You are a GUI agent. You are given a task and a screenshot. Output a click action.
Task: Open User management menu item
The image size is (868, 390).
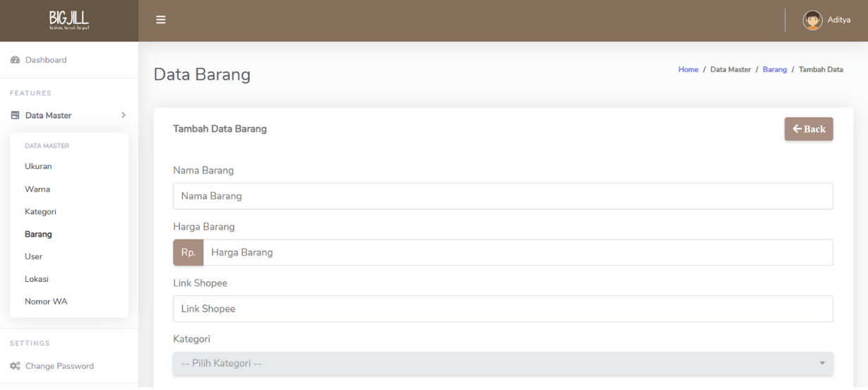click(x=34, y=256)
